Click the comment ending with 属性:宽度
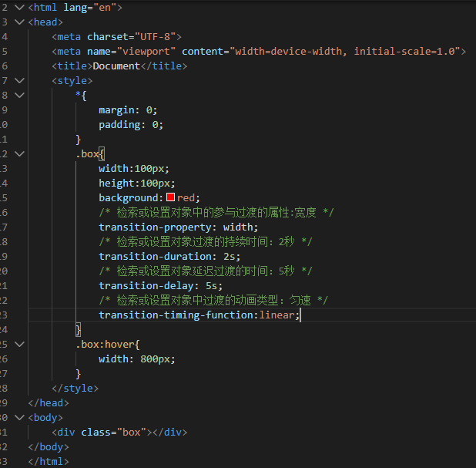 point(216,213)
